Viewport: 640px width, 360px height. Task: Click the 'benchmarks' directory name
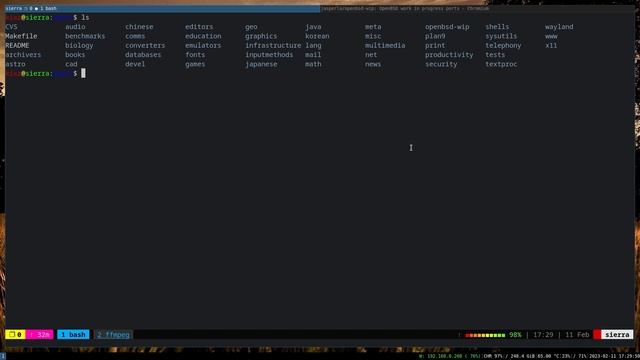[85, 36]
